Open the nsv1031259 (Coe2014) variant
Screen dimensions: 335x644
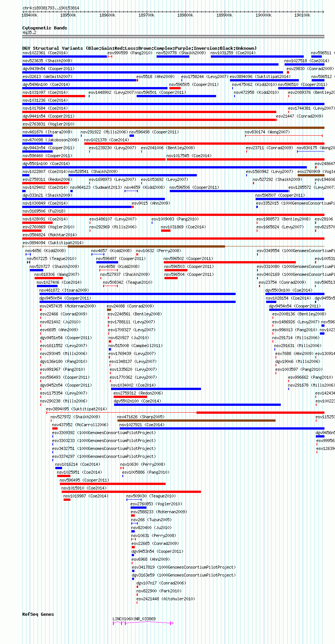(233, 53)
